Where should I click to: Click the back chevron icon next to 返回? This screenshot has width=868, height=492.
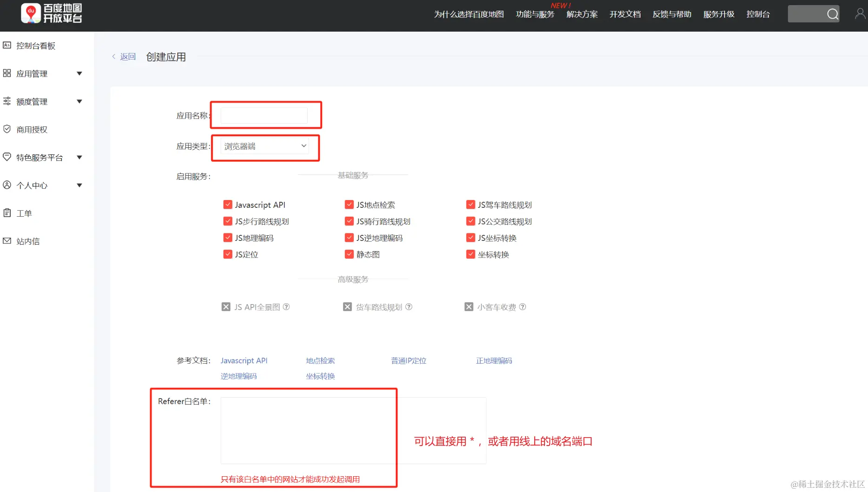[114, 57]
